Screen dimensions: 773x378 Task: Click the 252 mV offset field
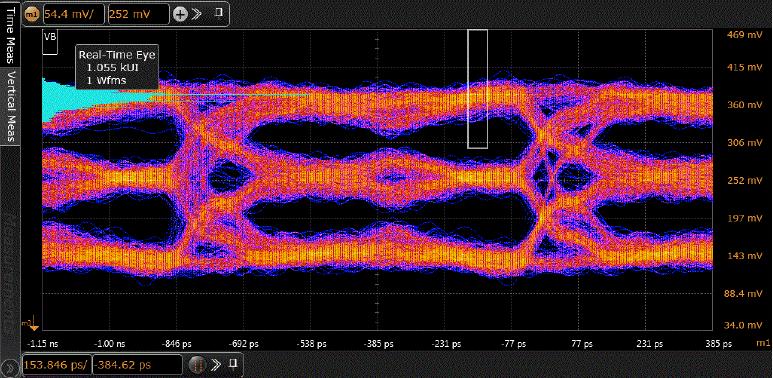[138, 14]
